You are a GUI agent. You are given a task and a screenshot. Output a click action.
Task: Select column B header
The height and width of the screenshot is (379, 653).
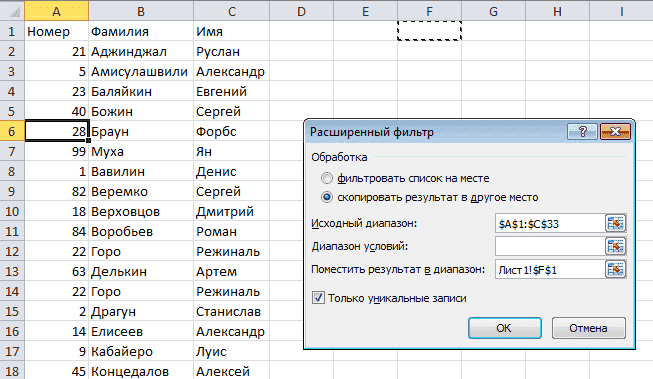click(x=141, y=11)
